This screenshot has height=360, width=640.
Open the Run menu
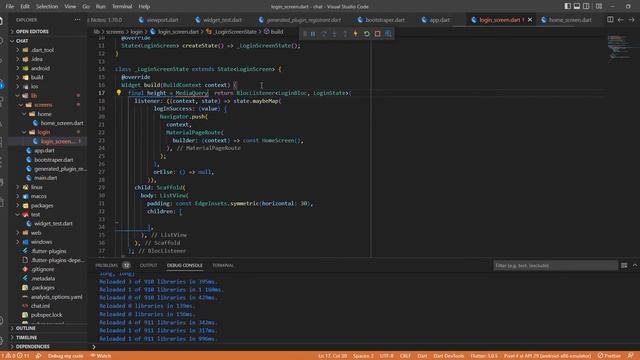point(100,6)
